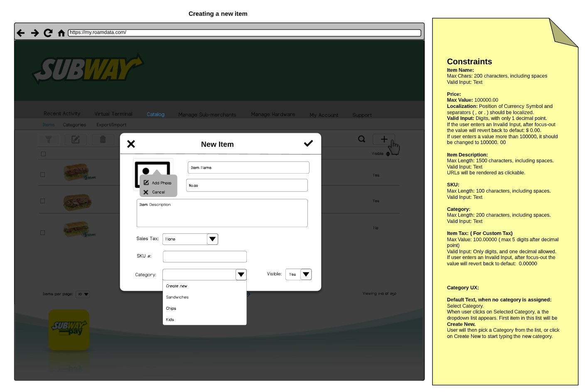Open the Category dropdown arrow
This screenshot has height=392, width=587.
[x=241, y=274]
